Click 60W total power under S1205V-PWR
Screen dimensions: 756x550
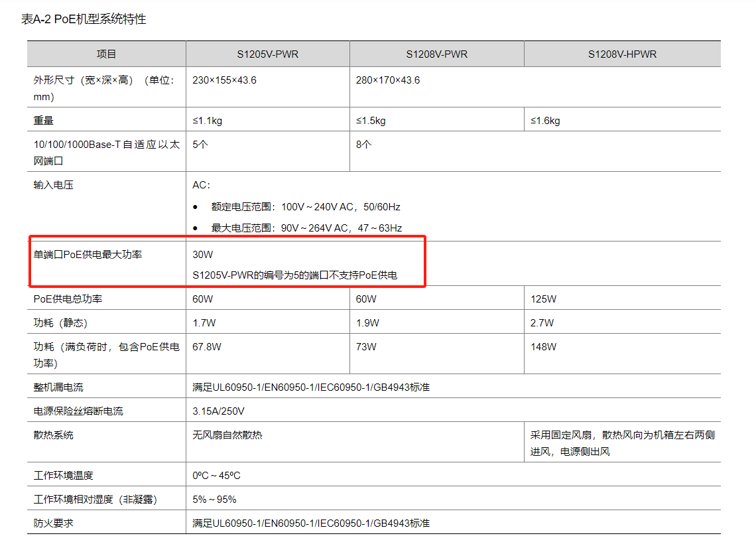point(202,299)
